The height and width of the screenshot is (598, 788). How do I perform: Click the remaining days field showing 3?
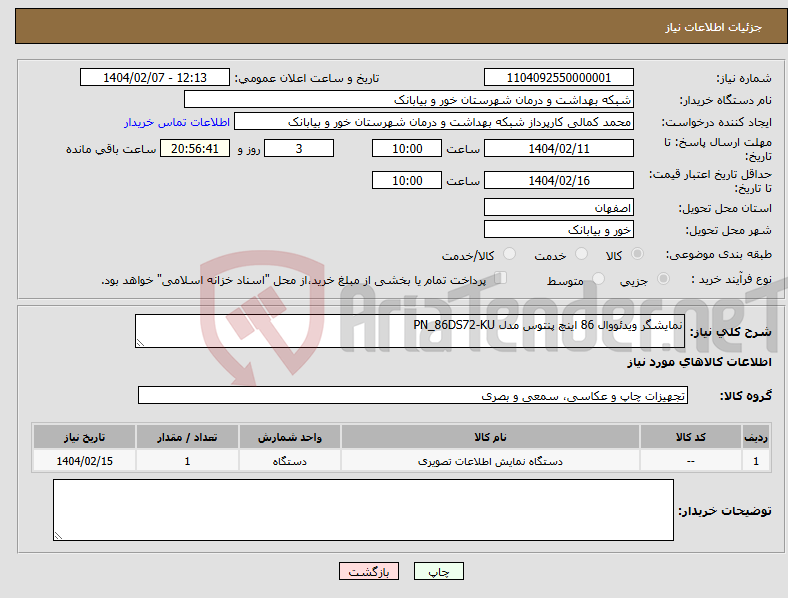299,148
